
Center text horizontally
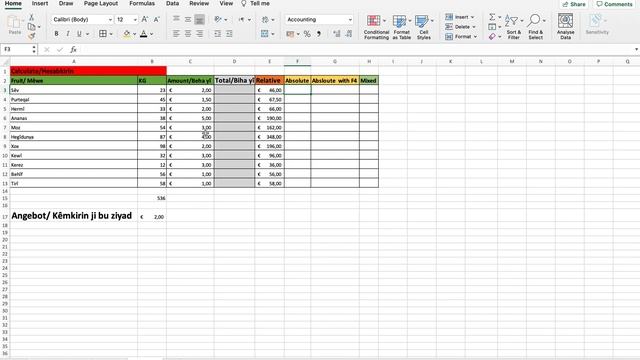[x=188, y=34]
